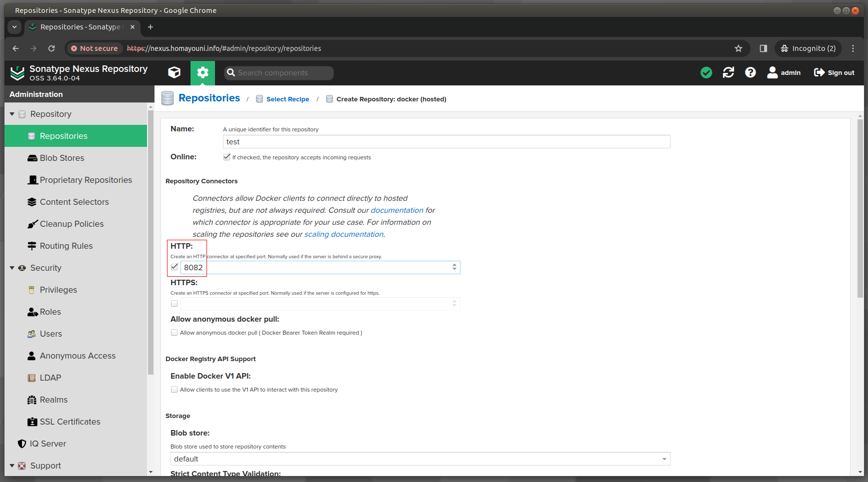Sign out of Nexus Repository
This screenshot has height=482, width=868.
tap(834, 73)
